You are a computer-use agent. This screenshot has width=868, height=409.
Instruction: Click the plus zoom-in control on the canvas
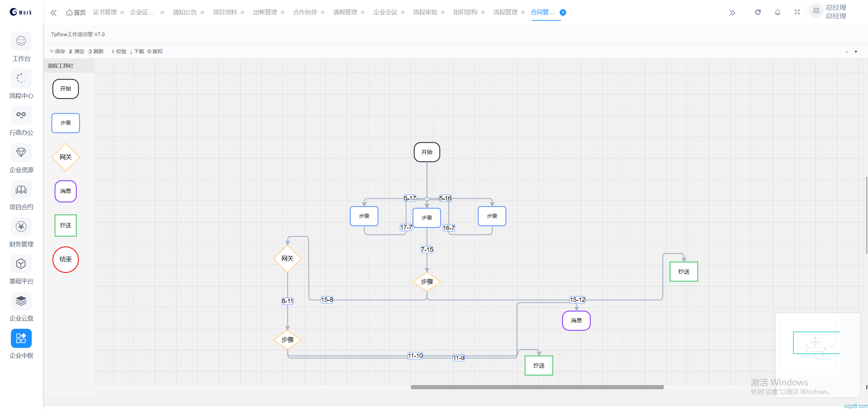coord(856,52)
